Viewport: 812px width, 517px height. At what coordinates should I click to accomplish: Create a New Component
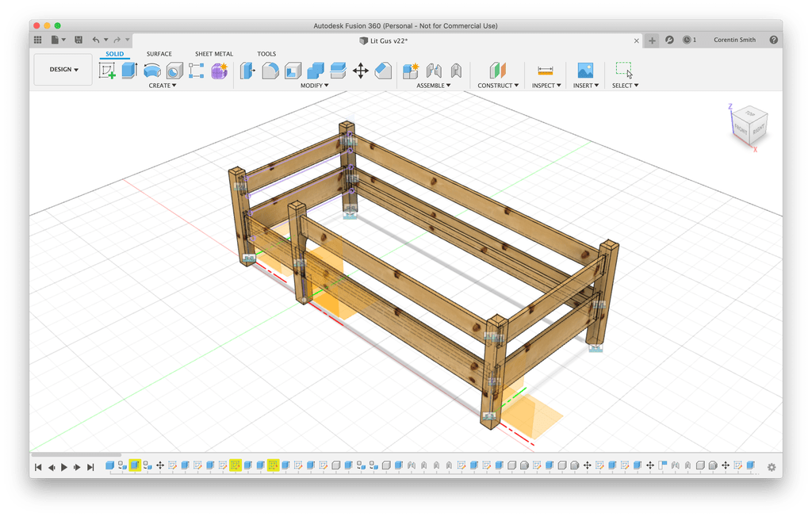(411, 71)
